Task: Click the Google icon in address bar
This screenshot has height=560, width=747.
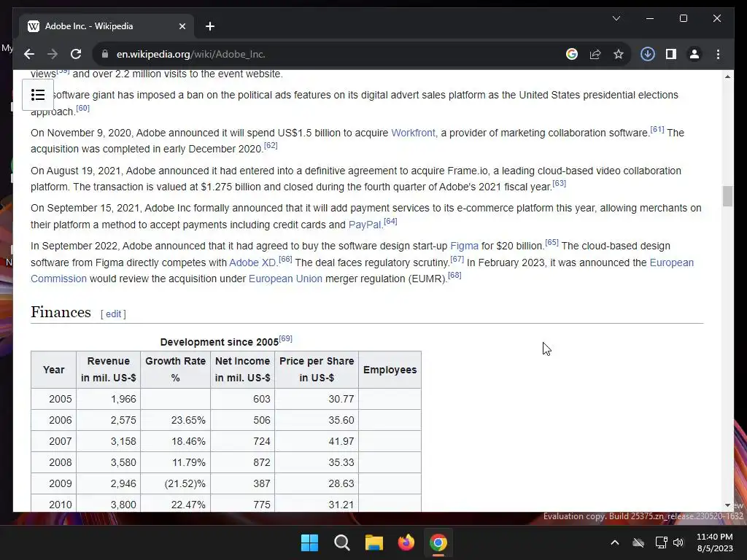Action: 572,54
